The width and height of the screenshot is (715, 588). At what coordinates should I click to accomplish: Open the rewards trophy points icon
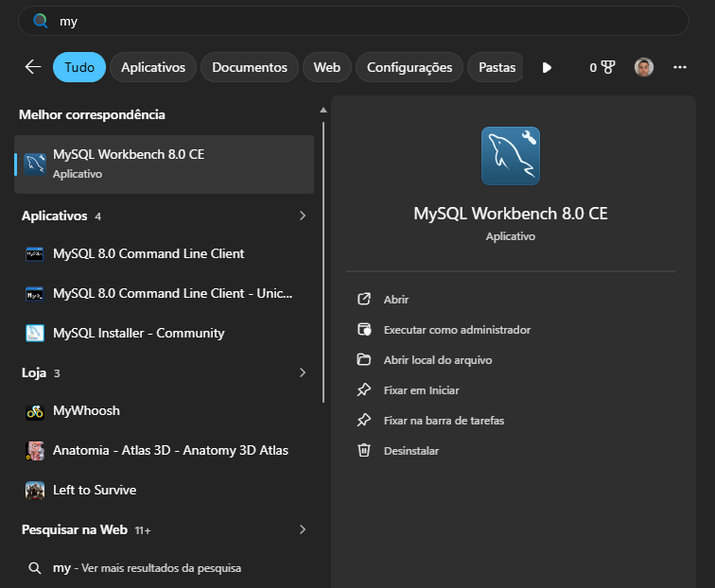602,67
